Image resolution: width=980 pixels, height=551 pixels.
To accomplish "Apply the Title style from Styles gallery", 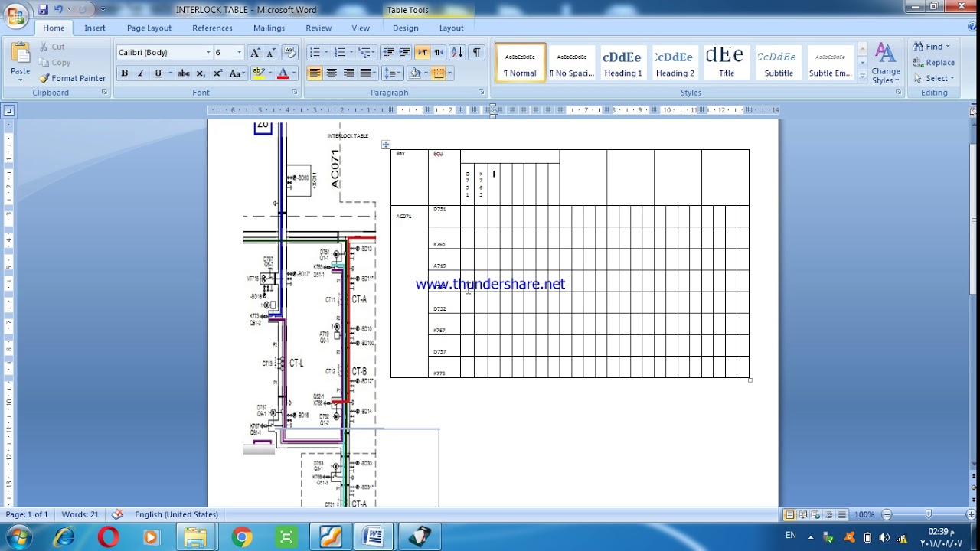I will pos(726,62).
